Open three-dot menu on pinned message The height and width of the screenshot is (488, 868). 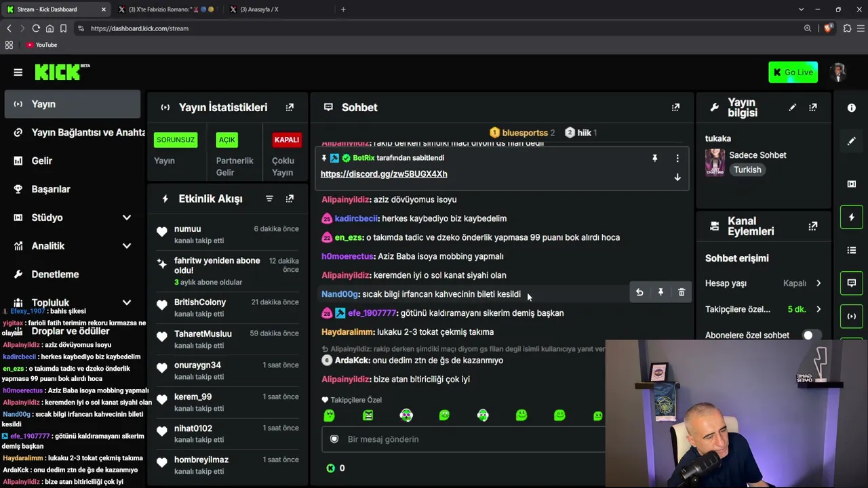click(677, 158)
